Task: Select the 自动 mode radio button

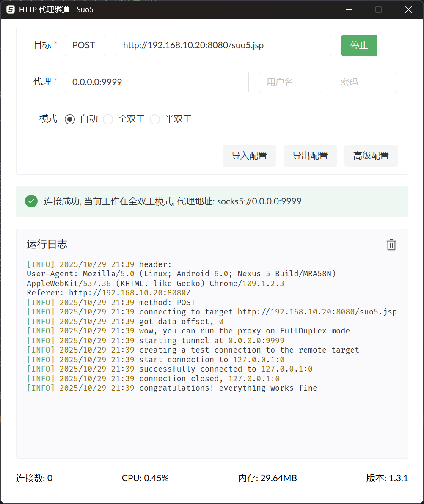Action: [70, 119]
